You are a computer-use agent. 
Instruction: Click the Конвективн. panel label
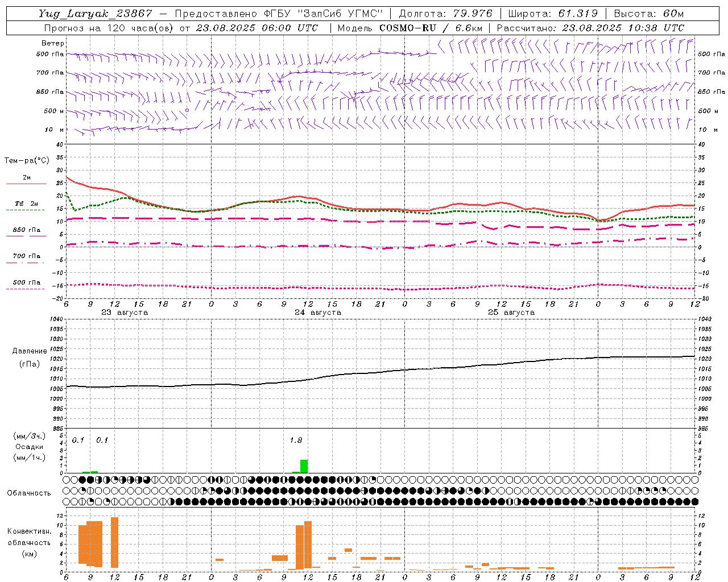pos(29,531)
